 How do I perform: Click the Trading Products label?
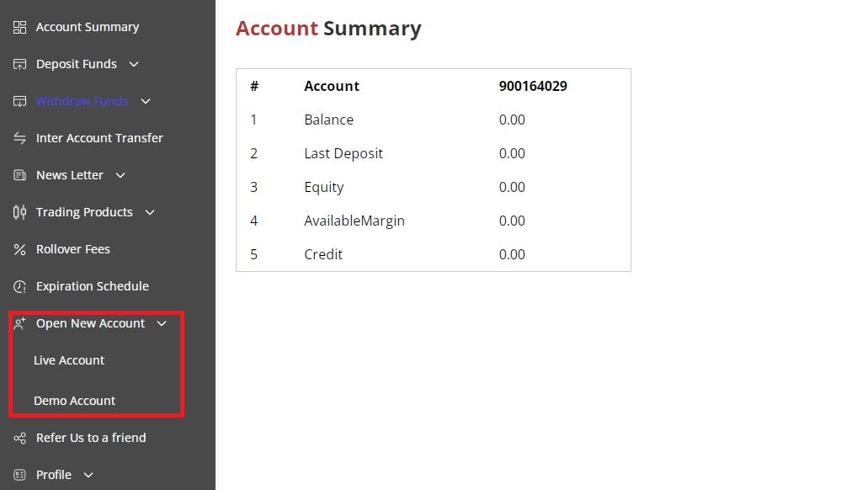click(84, 212)
